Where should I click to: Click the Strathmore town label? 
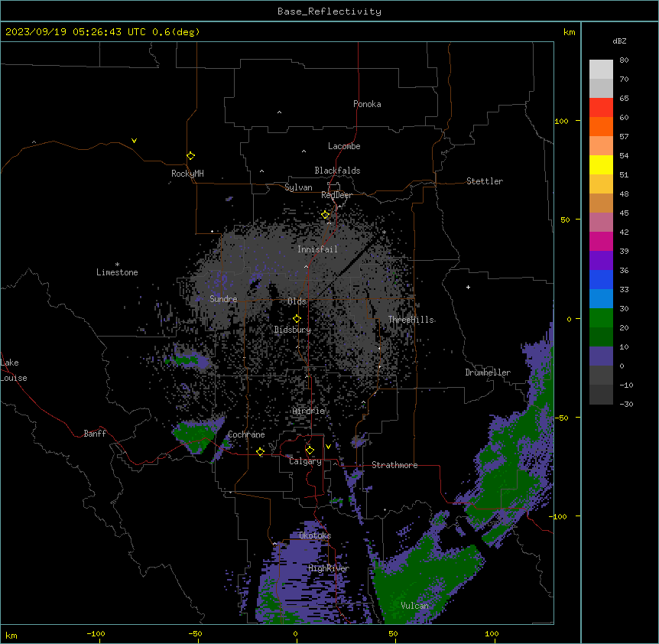(x=394, y=465)
